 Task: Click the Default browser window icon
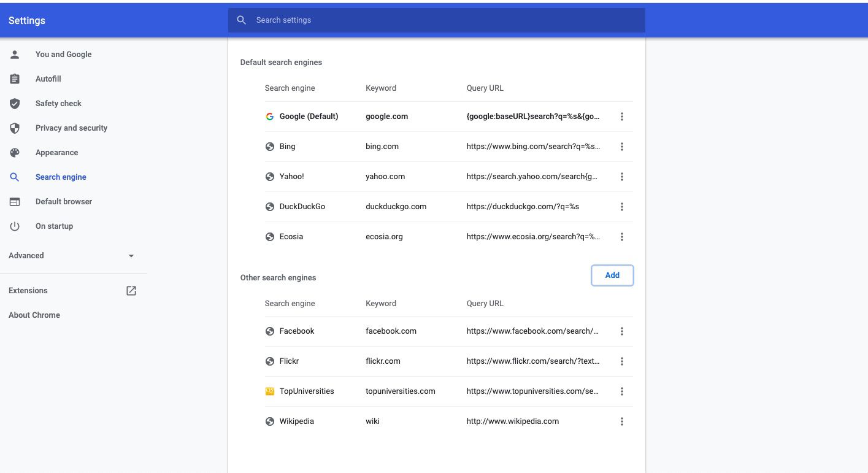coord(15,202)
